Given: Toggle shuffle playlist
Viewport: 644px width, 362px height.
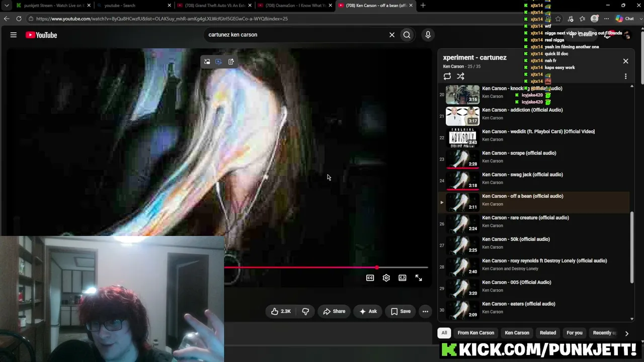Looking at the screenshot, I should tap(460, 76).
